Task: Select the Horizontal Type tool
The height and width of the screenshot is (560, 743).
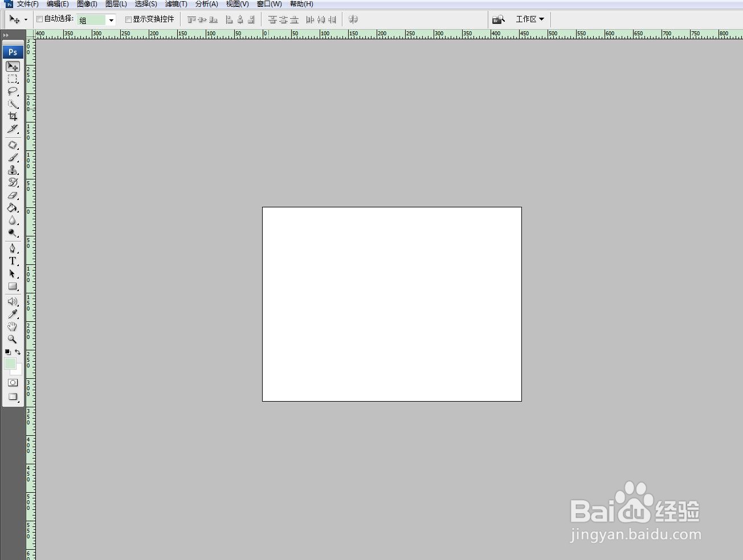Action: click(x=13, y=261)
